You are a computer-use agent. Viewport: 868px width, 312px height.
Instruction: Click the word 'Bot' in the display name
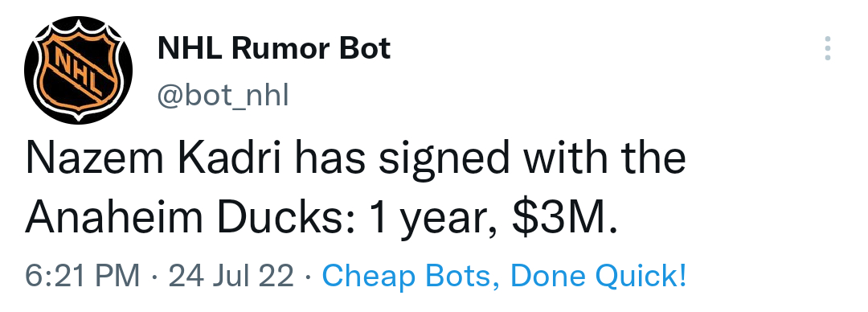(366, 48)
